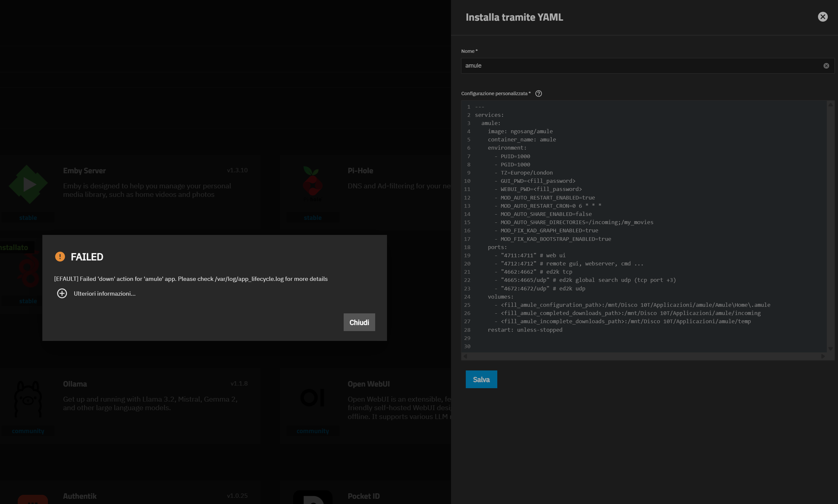
Task: Click into the Nome input field
Action: (x=642, y=66)
